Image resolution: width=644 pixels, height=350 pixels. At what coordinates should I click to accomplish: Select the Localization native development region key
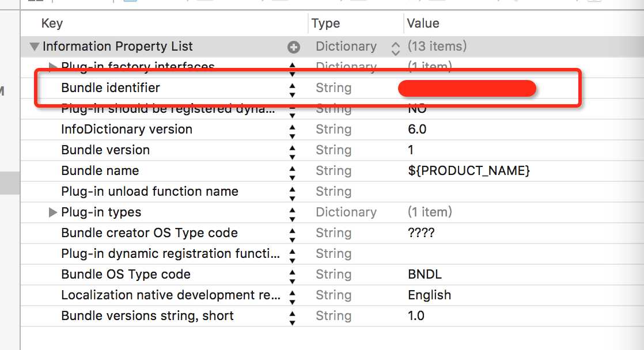(171, 295)
